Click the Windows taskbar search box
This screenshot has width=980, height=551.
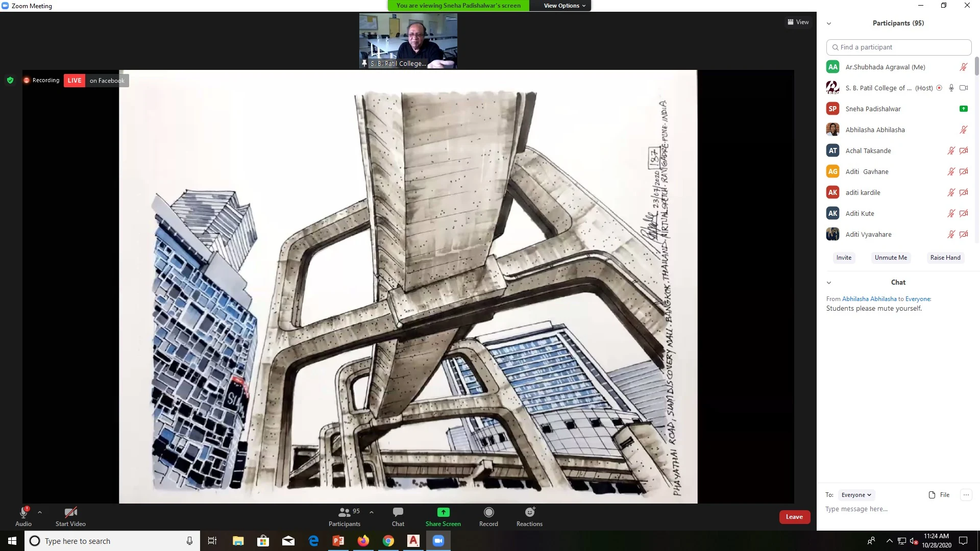pos(112,541)
